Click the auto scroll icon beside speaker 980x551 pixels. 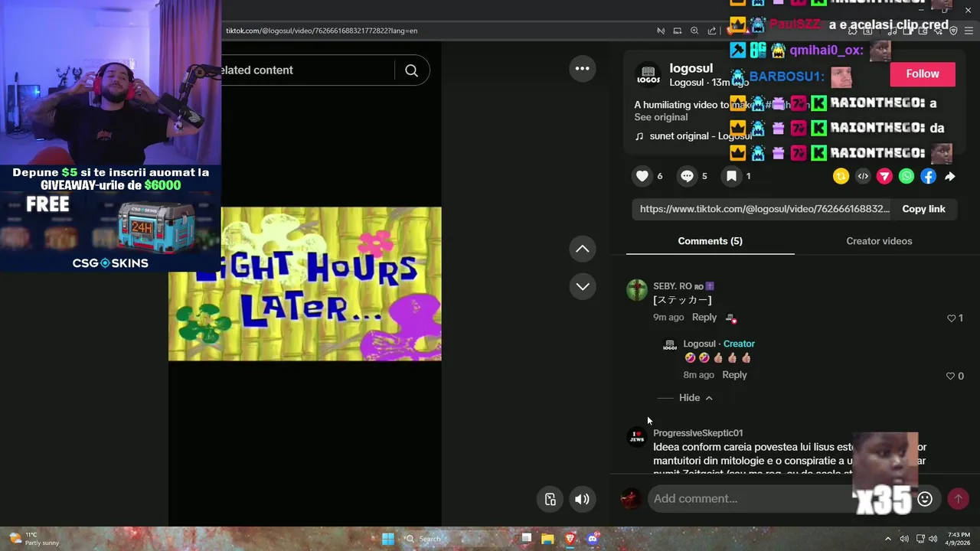(x=550, y=500)
